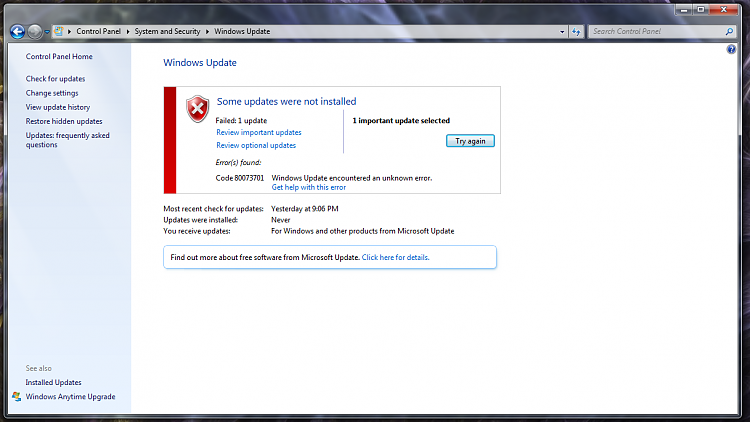Open Restore hidden updates
750x422 pixels.
pyautogui.click(x=64, y=122)
